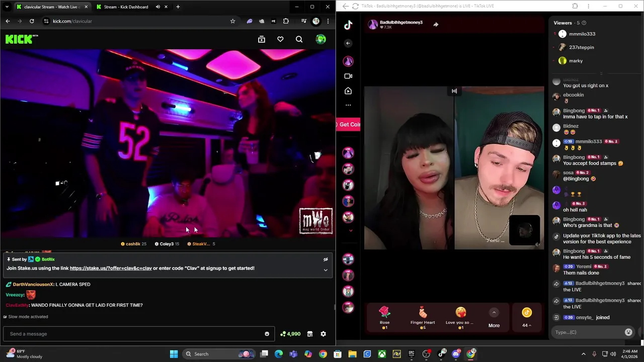Viewport: 644px width, 362px height.
Task: Open weather widget 69°F Mostly cloudy
Action: click(24, 354)
